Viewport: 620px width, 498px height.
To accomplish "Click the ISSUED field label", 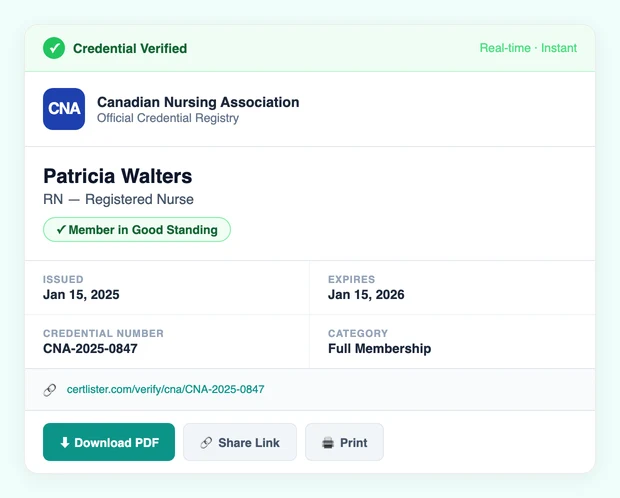I will click(63, 279).
